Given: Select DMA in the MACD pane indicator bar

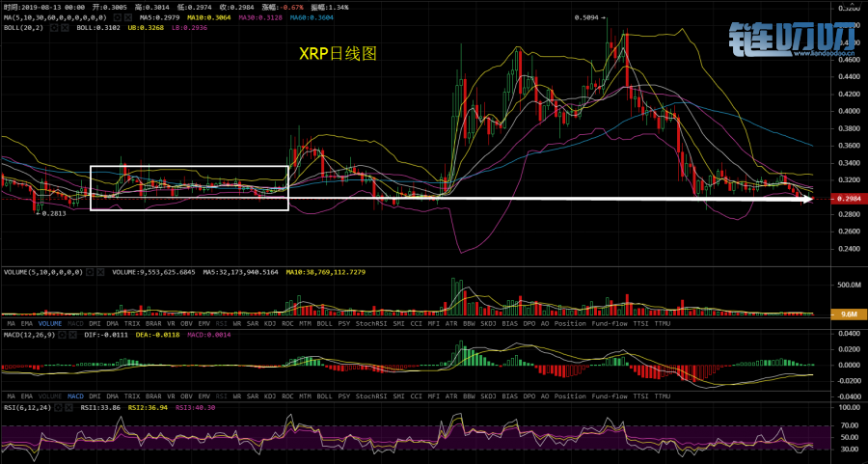Looking at the screenshot, I should tap(113, 396).
